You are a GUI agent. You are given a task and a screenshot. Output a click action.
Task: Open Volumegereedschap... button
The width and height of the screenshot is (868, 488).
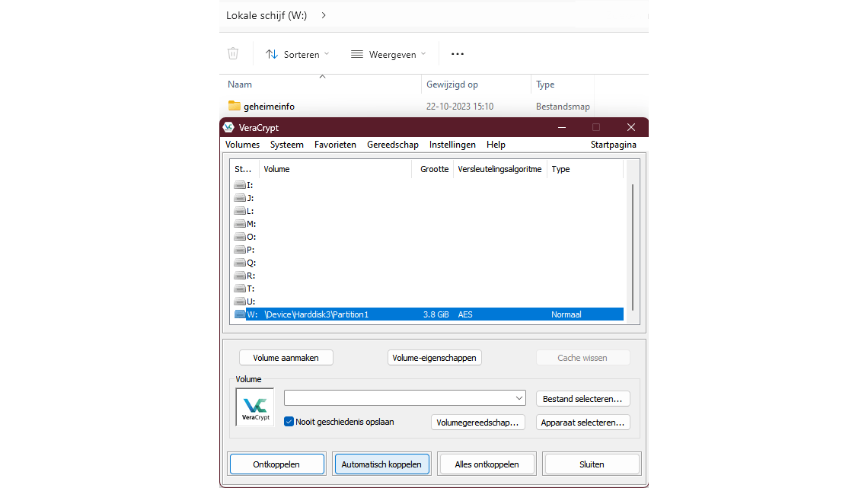coord(477,423)
